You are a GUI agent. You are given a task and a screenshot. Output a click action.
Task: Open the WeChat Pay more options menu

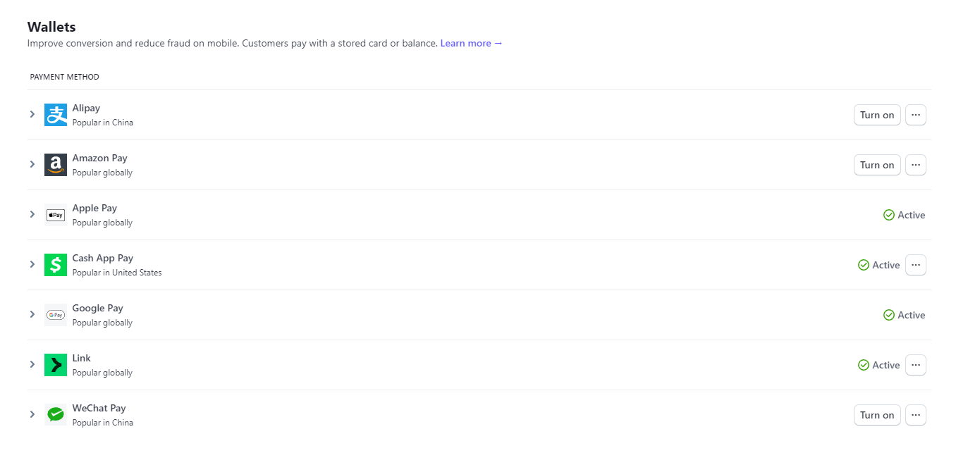[x=916, y=415]
